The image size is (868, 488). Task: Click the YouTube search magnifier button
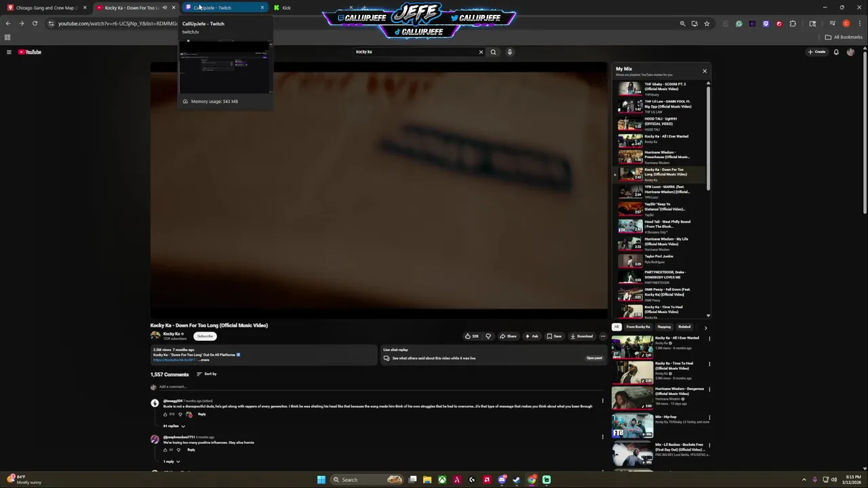pos(493,52)
